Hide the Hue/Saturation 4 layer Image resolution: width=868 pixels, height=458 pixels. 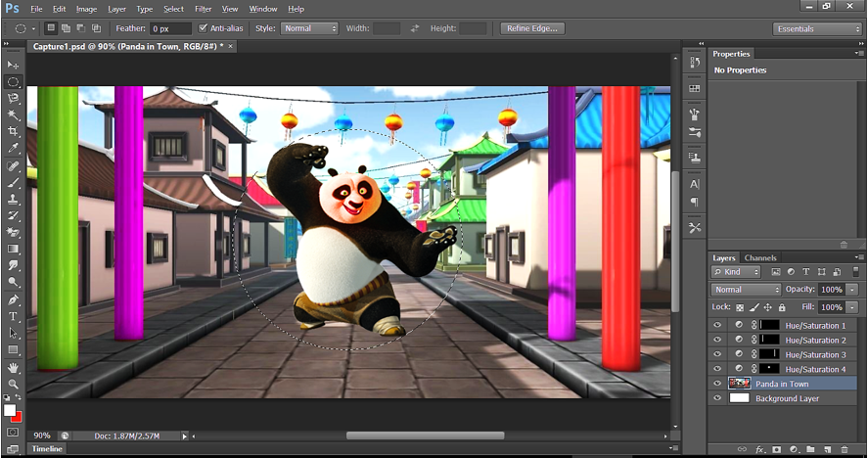click(x=717, y=369)
